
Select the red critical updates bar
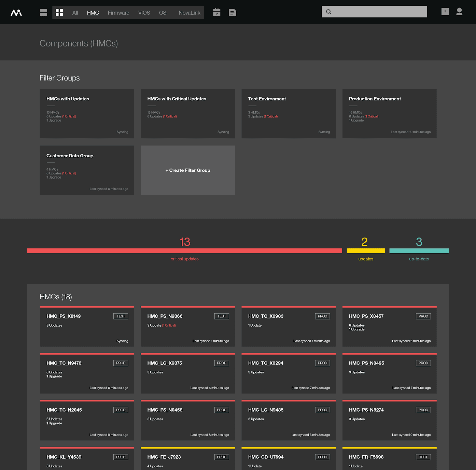pos(185,251)
